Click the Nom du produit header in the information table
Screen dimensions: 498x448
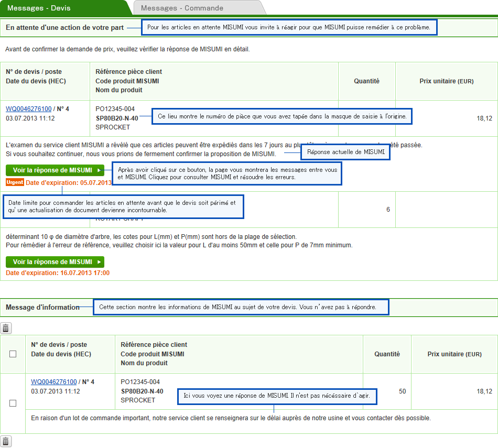(x=144, y=363)
